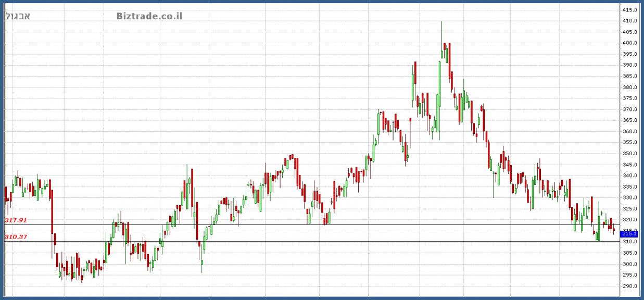Click the 390.0 price axis label
The width and height of the screenshot is (644, 300).
coord(630,65)
